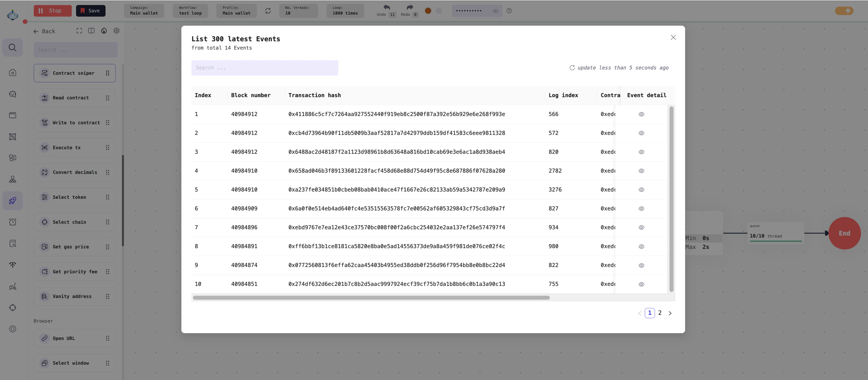868x380 pixels.
Task: Open the No. threads selector
Action: coord(298,11)
